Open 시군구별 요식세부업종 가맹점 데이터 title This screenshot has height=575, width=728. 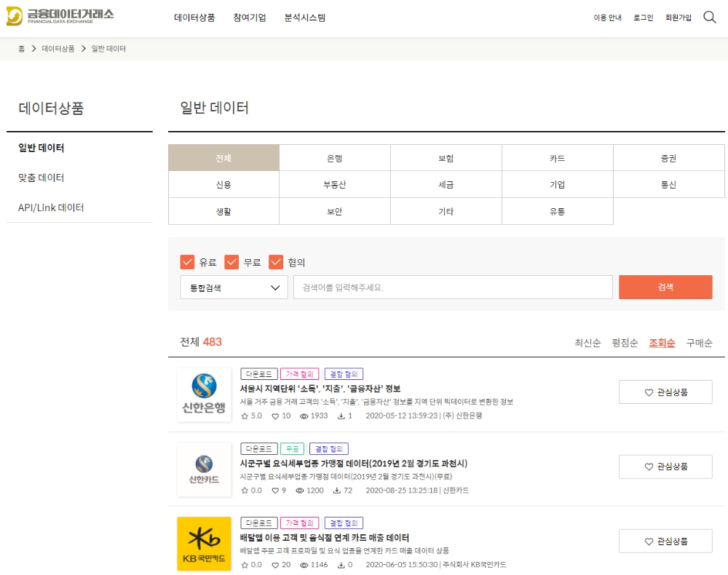[x=353, y=463]
